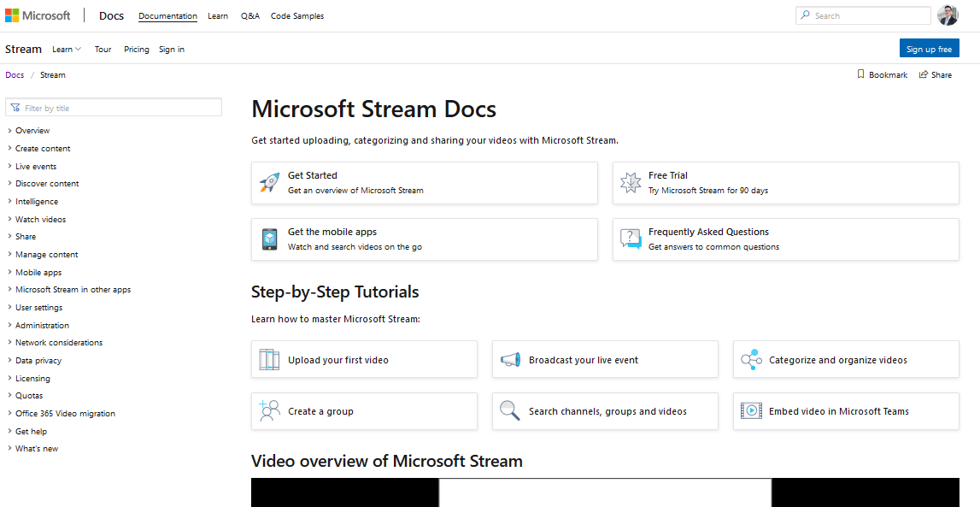The image size is (980, 507).
Task: Click the question bubble icon for FAQ
Action: click(630, 239)
